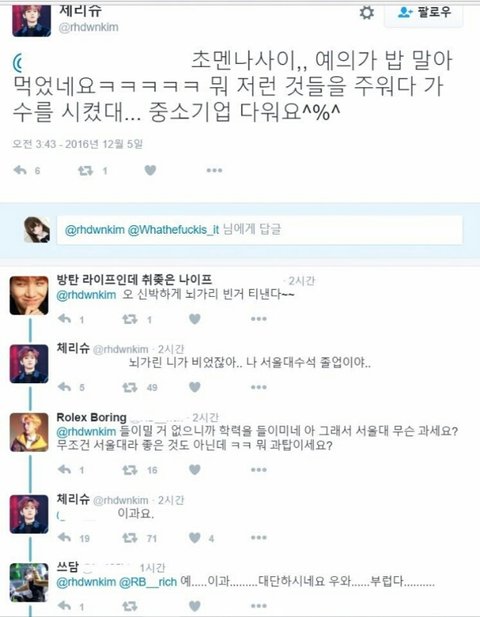Image resolution: width=480 pixels, height=617 pixels.
Task: Open the @RB__rich mention link
Action: tap(148, 582)
